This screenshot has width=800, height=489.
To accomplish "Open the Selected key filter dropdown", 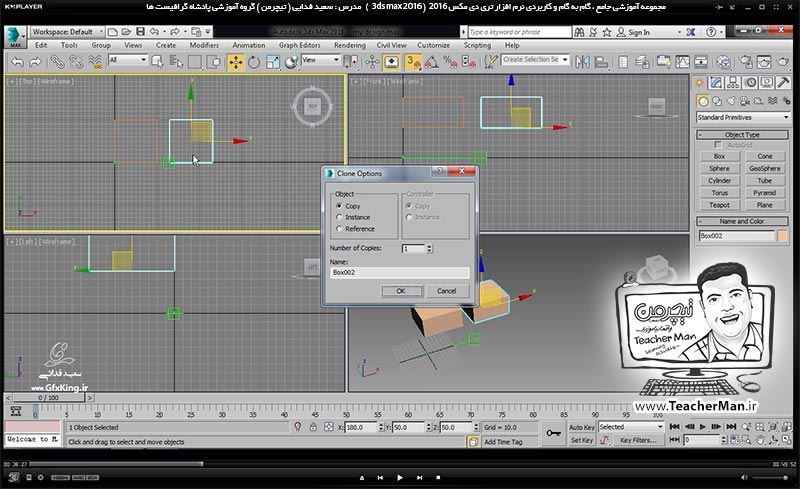I will pos(631,427).
